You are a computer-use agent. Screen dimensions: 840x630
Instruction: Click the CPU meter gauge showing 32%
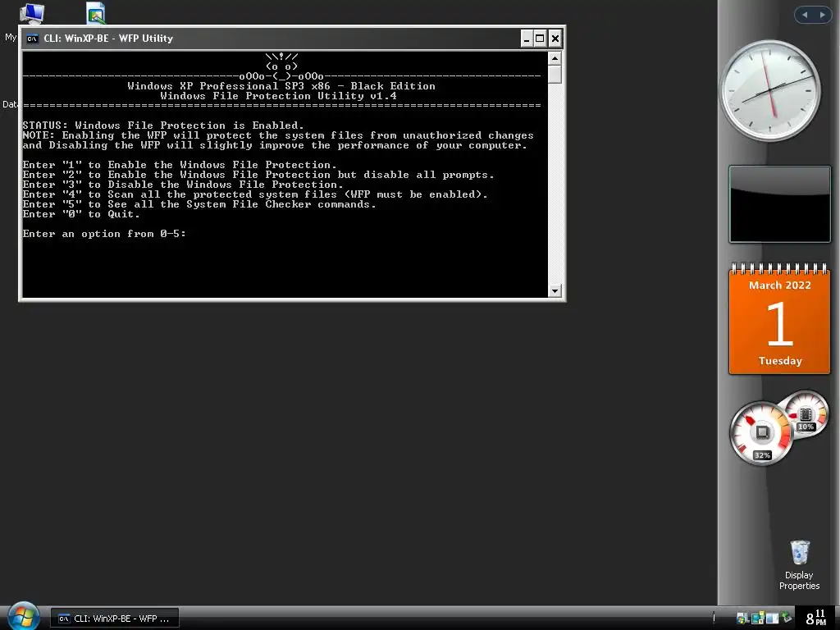pos(761,433)
